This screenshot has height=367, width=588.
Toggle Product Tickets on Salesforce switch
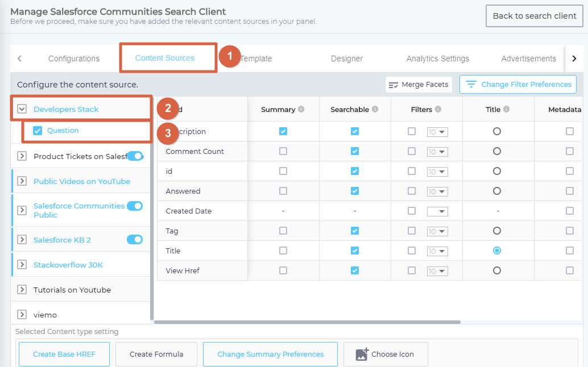(x=135, y=156)
